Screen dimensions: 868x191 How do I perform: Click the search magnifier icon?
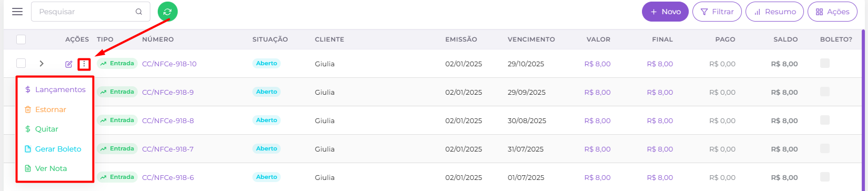pos(139,12)
